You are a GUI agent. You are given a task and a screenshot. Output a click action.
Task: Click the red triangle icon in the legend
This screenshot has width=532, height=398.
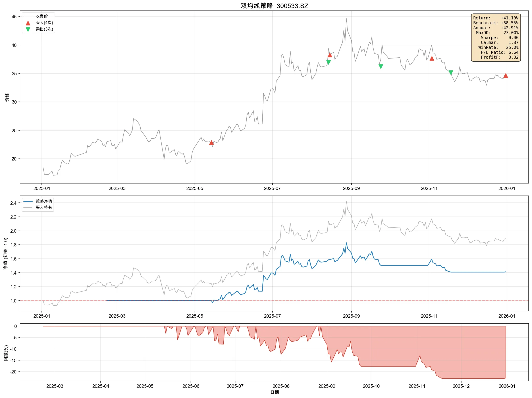[28, 23]
